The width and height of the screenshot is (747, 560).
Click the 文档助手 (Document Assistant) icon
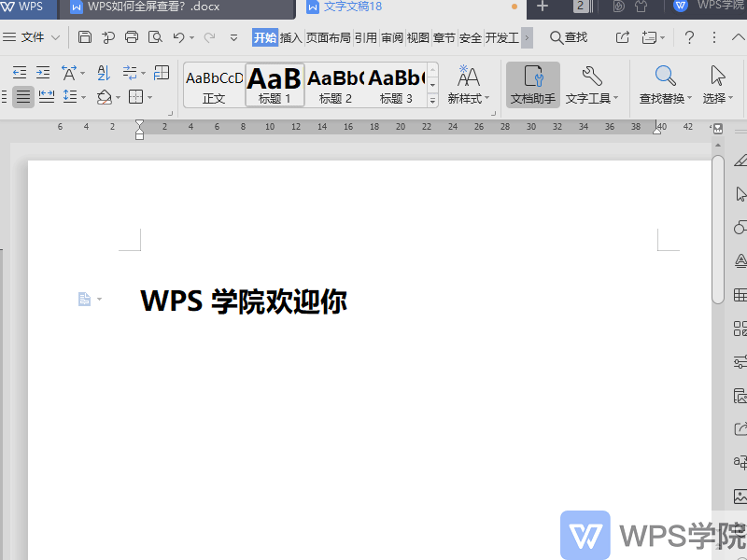click(531, 84)
